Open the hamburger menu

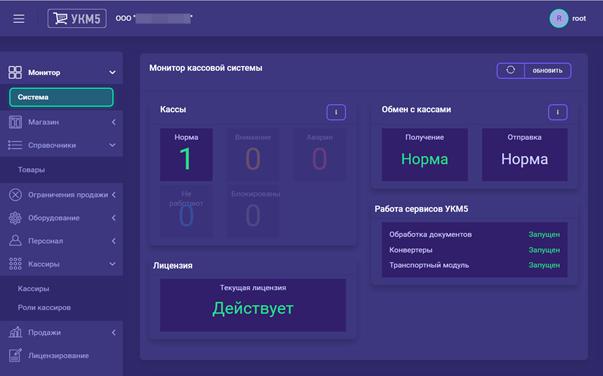click(x=18, y=18)
